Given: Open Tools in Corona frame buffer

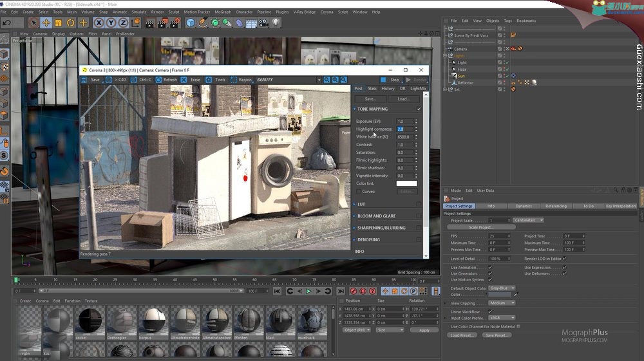Looking at the screenshot, I should [216, 80].
